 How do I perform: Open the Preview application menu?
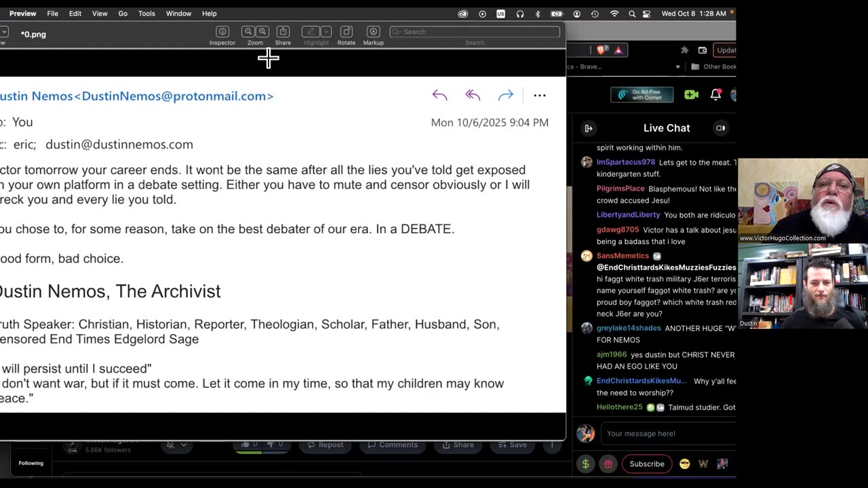[23, 14]
